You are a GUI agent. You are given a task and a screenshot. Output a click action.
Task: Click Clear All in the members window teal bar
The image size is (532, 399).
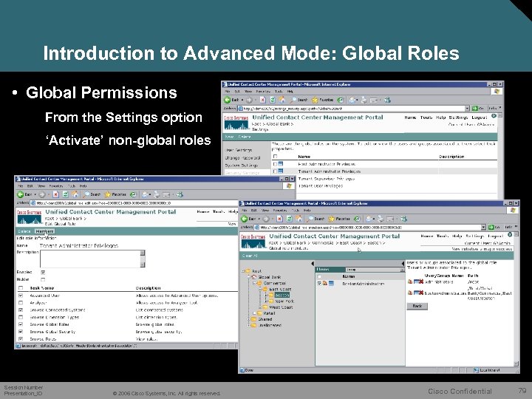point(250,256)
